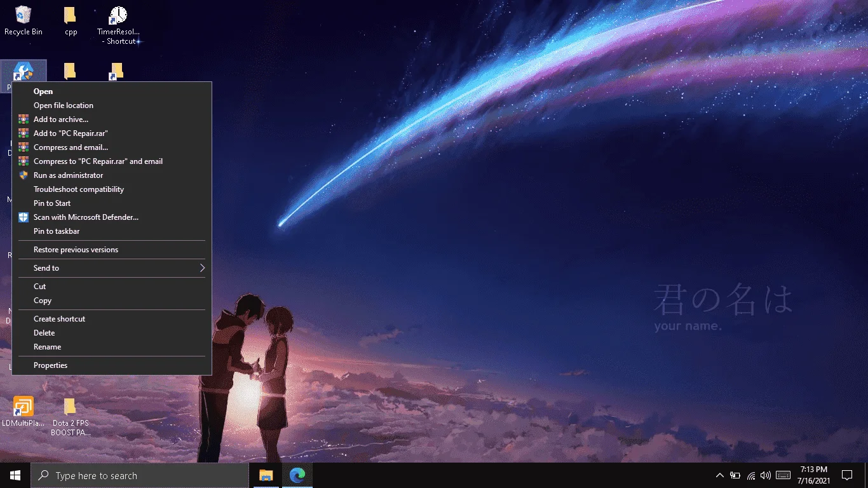Image resolution: width=868 pixels, height=488 pixels.
Task: Launch File Explorer from the taskbar
Action: tap(266, 475)
